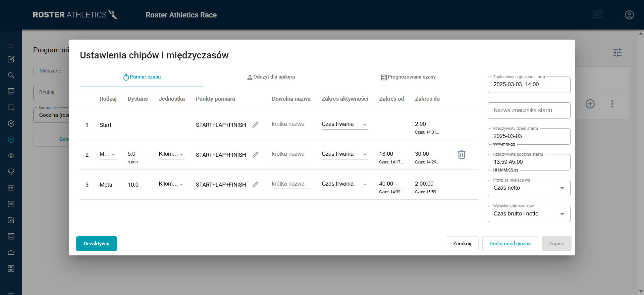644x295 pixels.
Task: Switch to Prognozowane czasy tab
Action: tap(408, 77)
